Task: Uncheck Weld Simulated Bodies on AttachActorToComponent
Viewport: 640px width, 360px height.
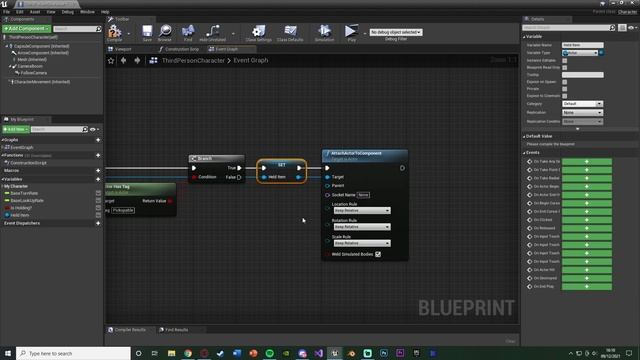Action: pyautogui.click(x=378, y=254)
